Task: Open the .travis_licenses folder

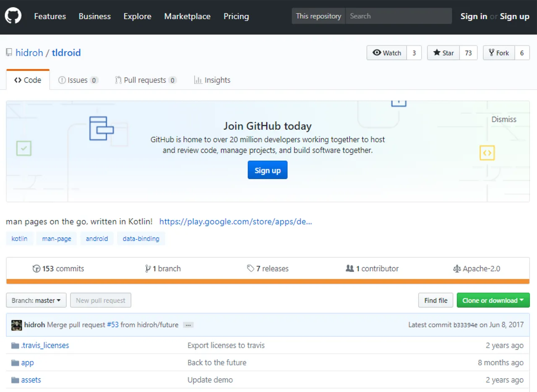Action: [x=45, y=345]
